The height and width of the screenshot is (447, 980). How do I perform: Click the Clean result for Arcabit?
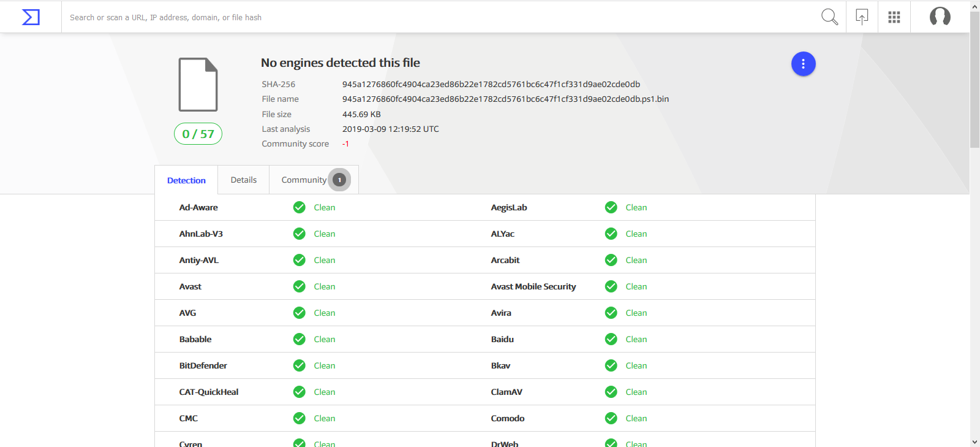pos(636,260)
